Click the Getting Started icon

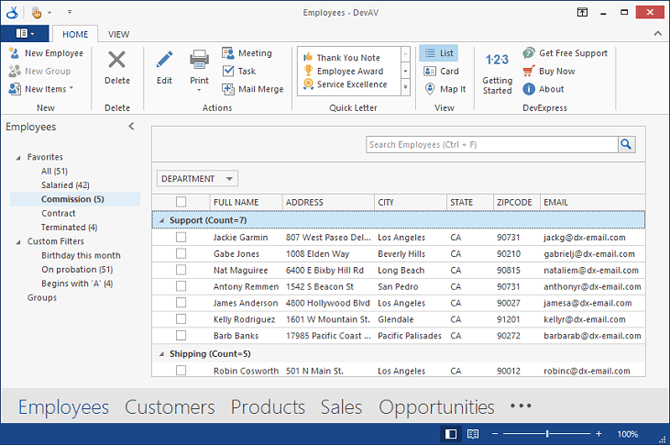pos(497,61)
